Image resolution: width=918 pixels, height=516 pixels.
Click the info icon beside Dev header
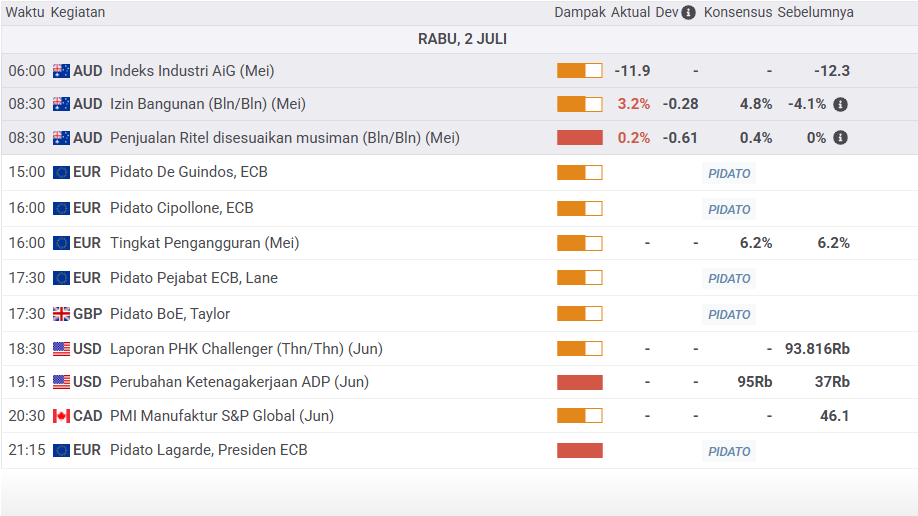pyautogui.click(x=688, y=13)
